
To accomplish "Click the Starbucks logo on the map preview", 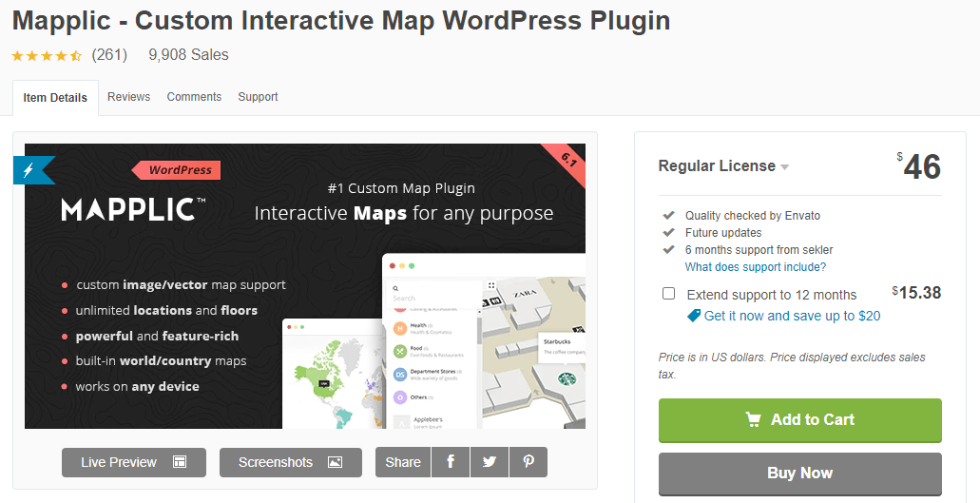I will (x=567, y=378).
